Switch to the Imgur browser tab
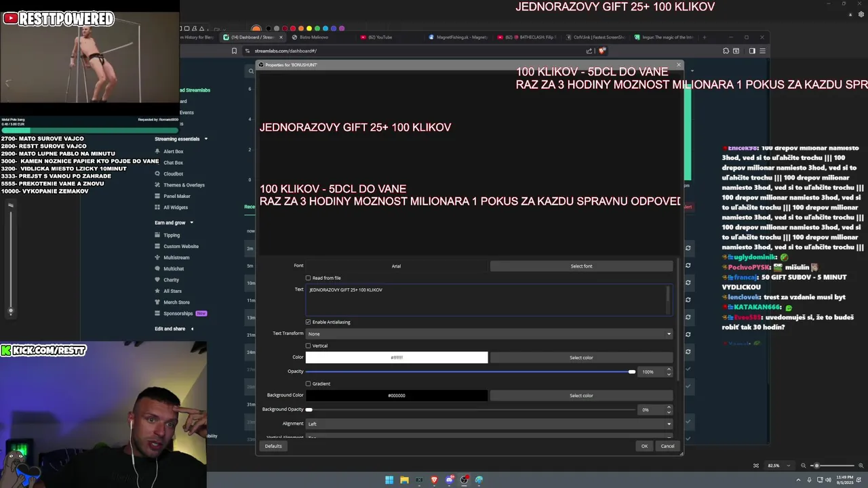Image resolution: width=868 pixels, height=488 pixels. click(664, 37)
